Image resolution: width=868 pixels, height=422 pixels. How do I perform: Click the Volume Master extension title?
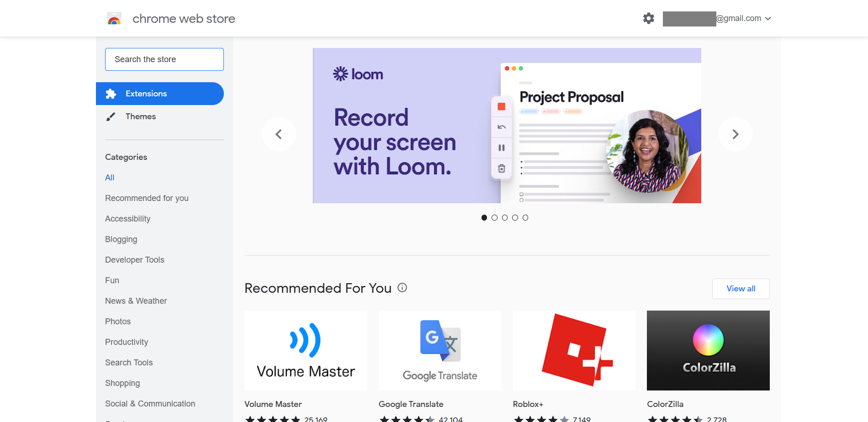tap(273, 404)
